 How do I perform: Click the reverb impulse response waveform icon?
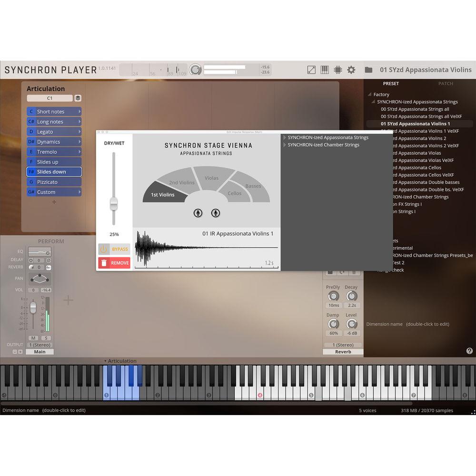click(x=49, y=267)
